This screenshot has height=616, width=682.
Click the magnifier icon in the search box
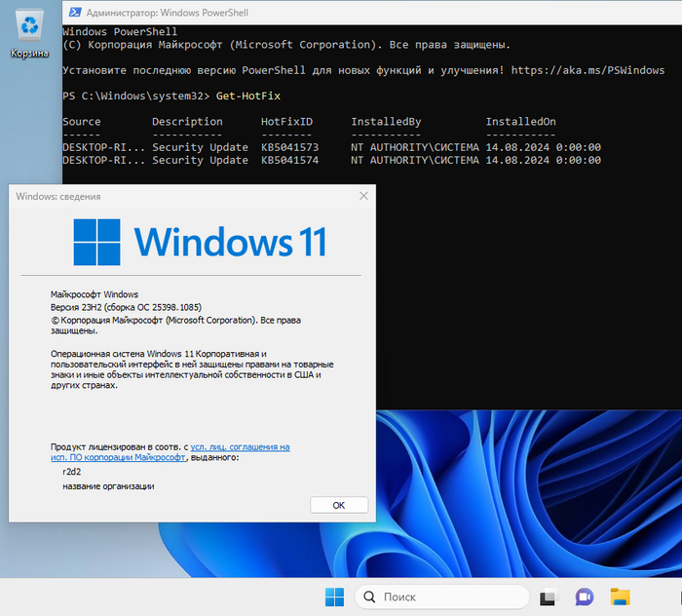click(369, 597)
